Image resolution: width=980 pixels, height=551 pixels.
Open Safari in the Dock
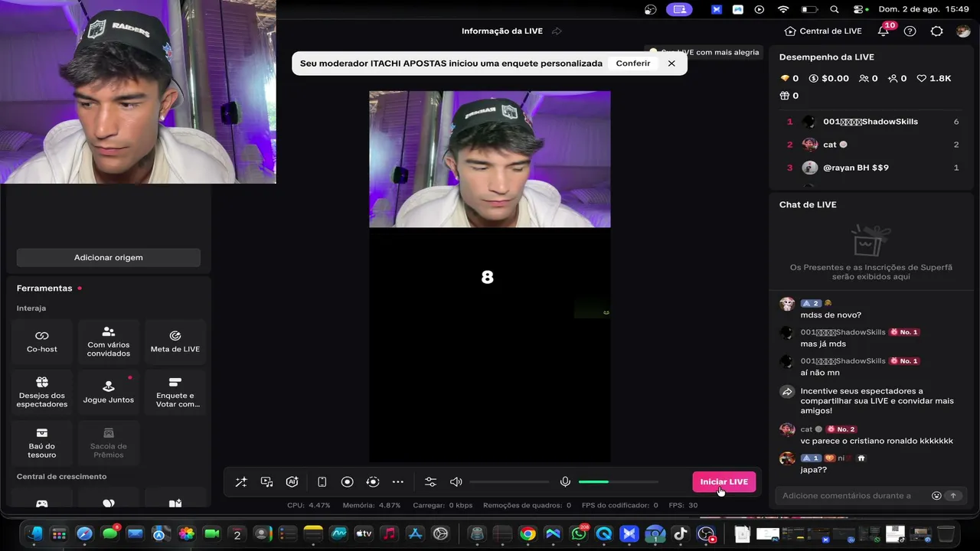[85, 534]
